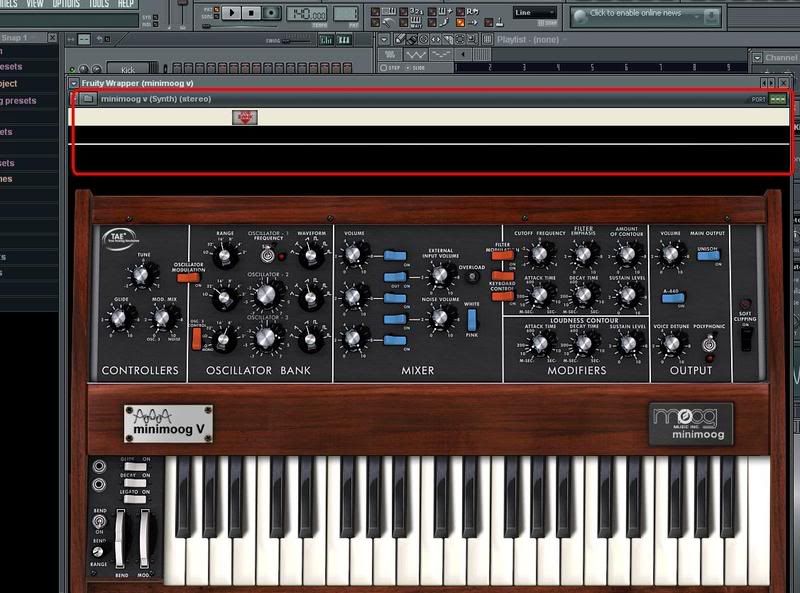
Task: Arm the transport Record button
Action: [x=271, y=13]
